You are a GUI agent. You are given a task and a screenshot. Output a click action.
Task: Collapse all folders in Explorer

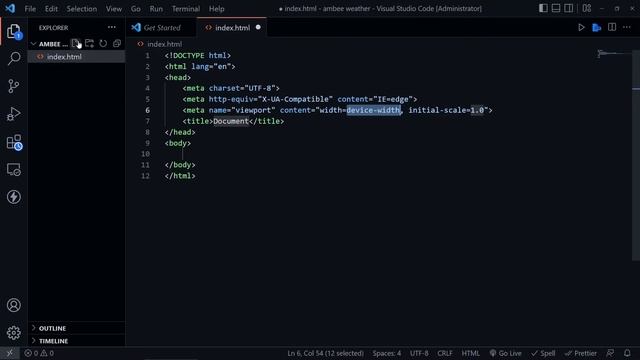coord(117,44)
